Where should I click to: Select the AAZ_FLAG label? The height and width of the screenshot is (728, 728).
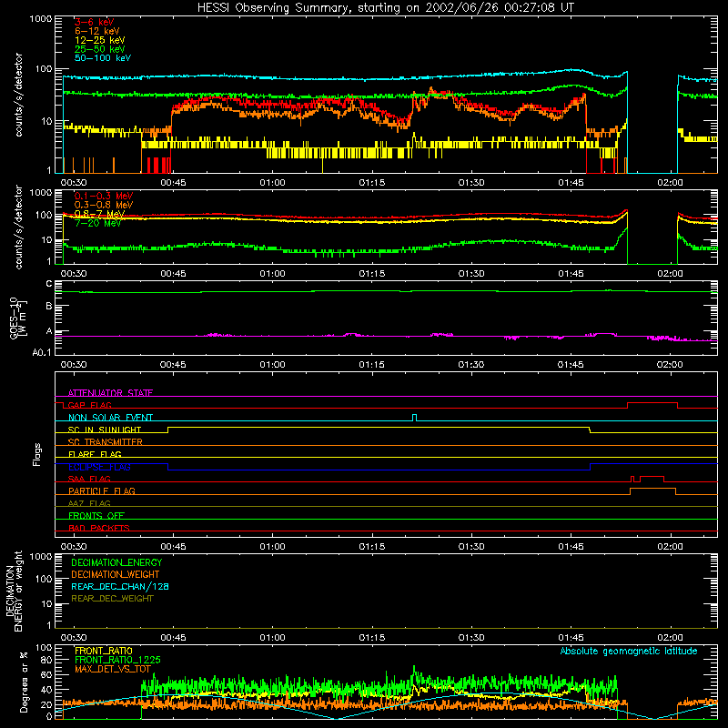[x=89, y=503]
